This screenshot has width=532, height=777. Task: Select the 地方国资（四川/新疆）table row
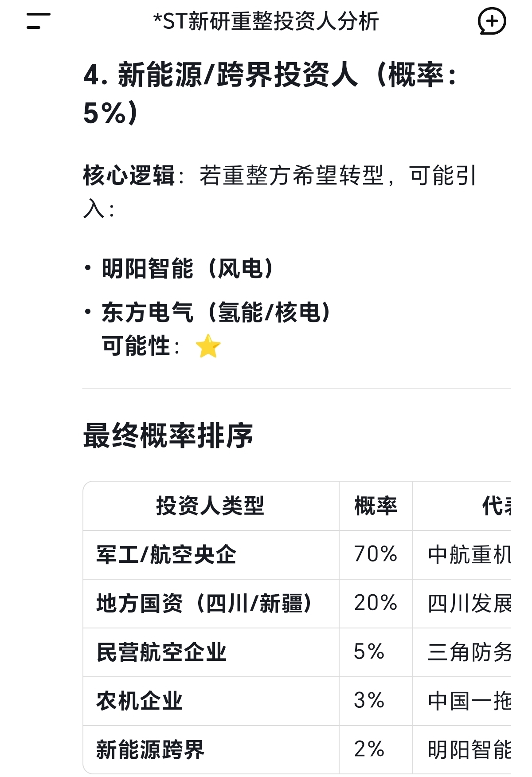point(297,604)
